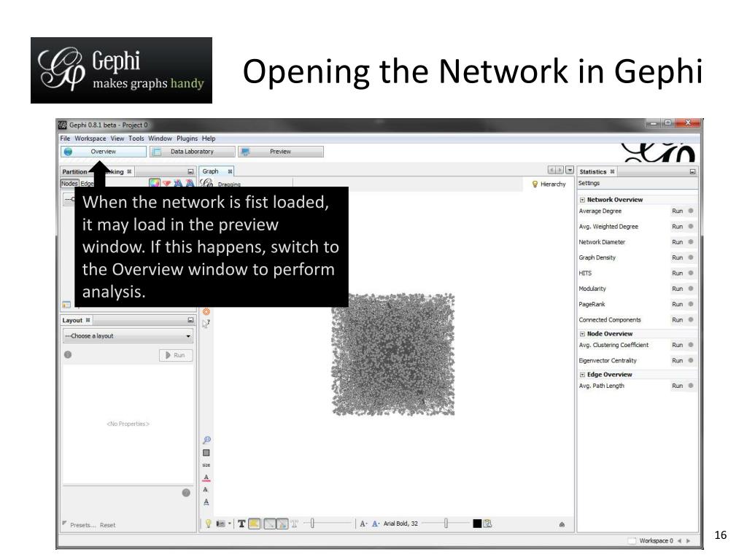
Task: Click the color wheel ranking icon
Action: 155,183
